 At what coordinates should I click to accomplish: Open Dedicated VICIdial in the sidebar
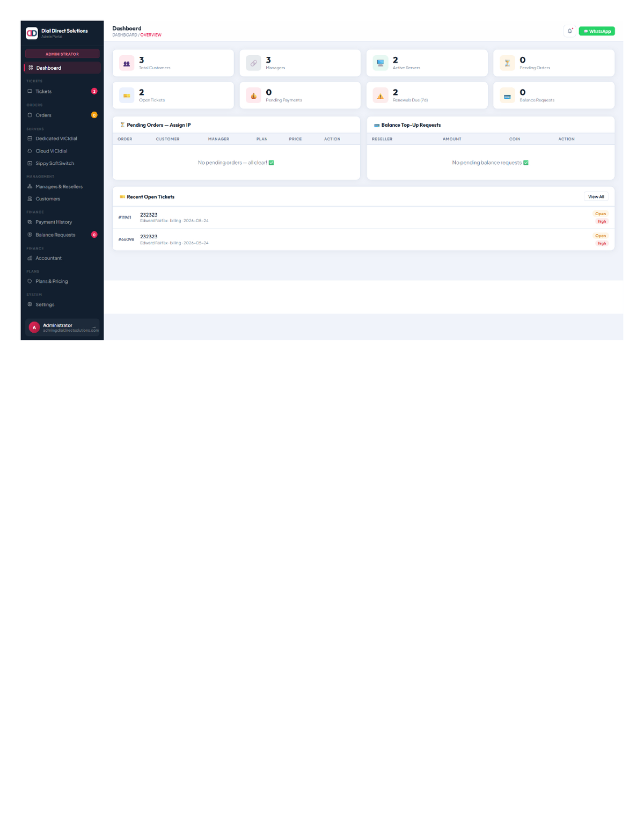point(62,138)
